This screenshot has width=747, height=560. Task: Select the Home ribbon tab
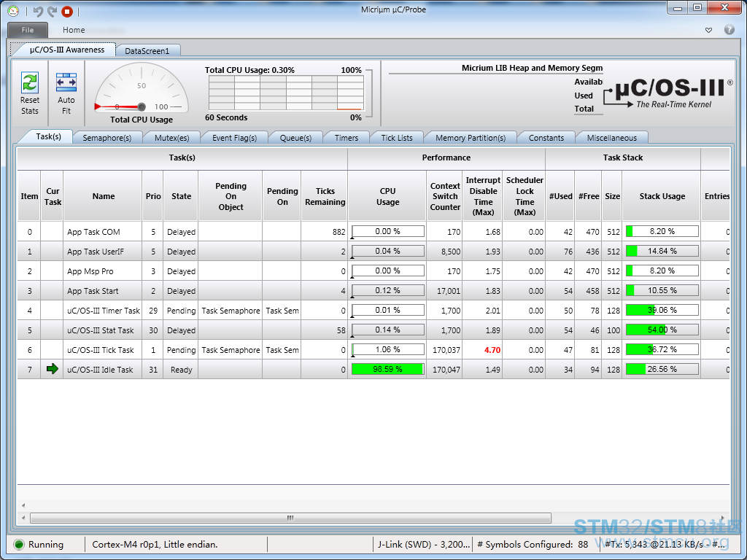[x=74, y=30]
